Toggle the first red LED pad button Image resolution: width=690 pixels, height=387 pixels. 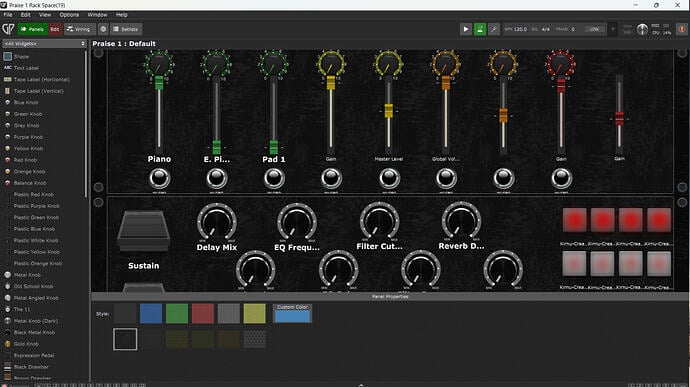(x=574, y=220)
